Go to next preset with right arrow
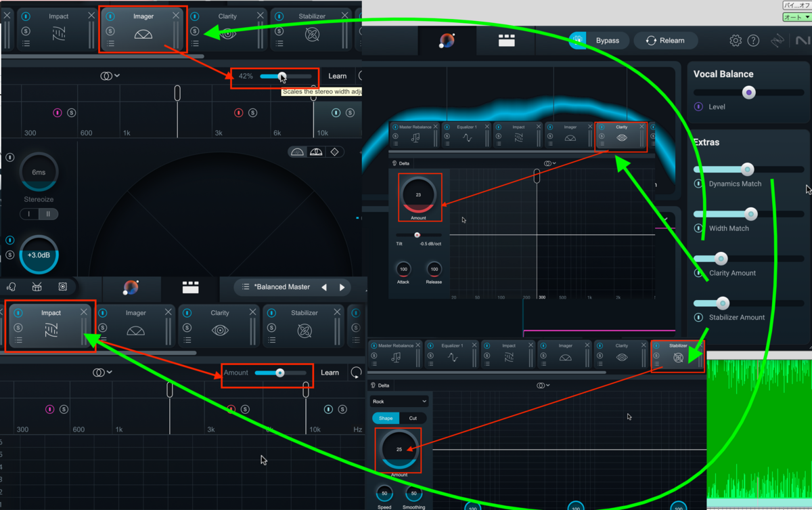This screenshot has height=510, width=812. click(342, 287)
